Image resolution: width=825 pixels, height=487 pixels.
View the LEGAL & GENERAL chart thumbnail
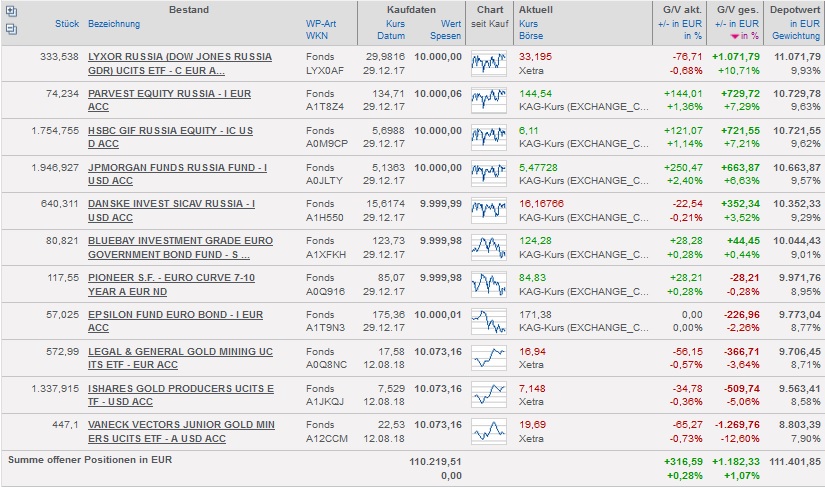489,358
